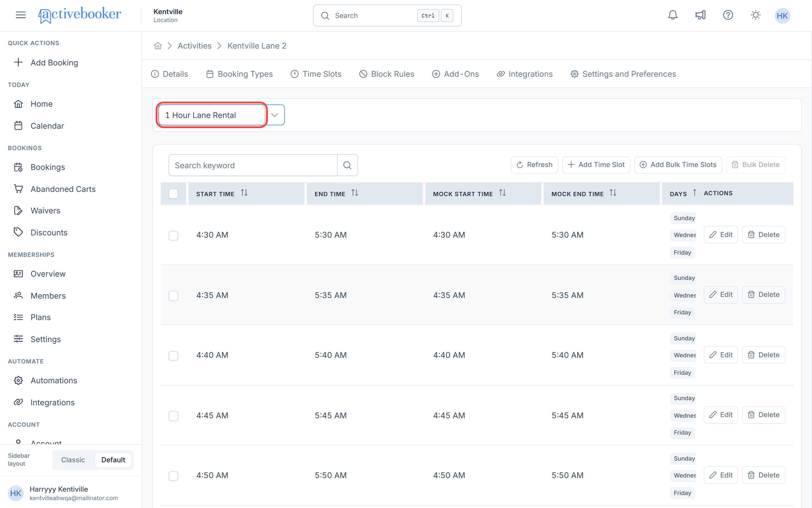Switch sidebar layout to Classic
Screen dimensions: 812x508
point(73,460)
